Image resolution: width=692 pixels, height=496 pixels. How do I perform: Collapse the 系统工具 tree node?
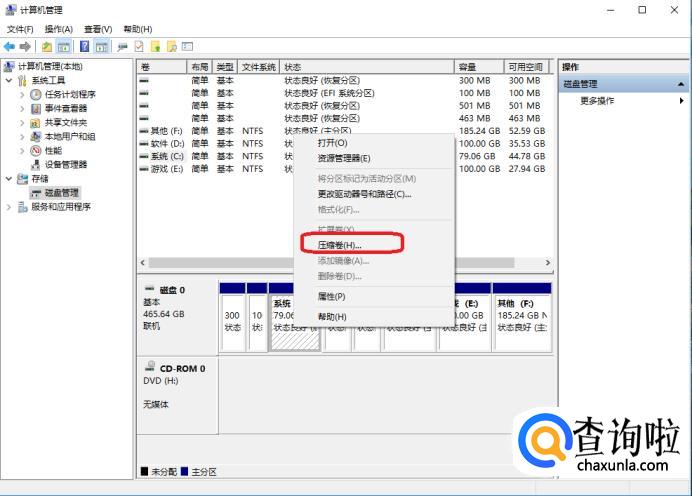[x=9, y=80]
